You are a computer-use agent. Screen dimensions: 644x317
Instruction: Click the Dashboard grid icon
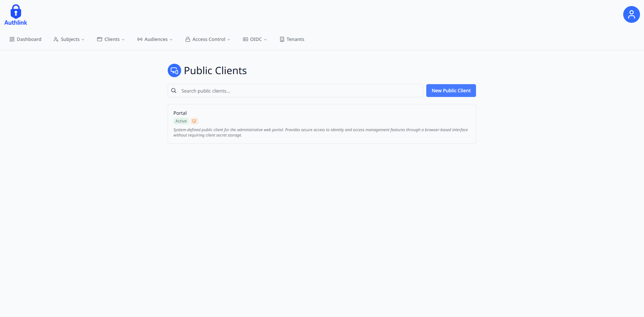[11, 39]
